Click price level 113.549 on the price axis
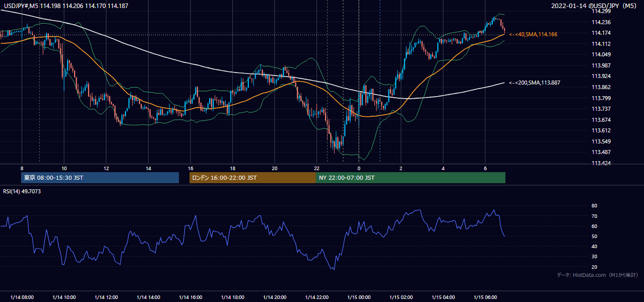Screen dimensions: 644x302 tap(602, 141)
